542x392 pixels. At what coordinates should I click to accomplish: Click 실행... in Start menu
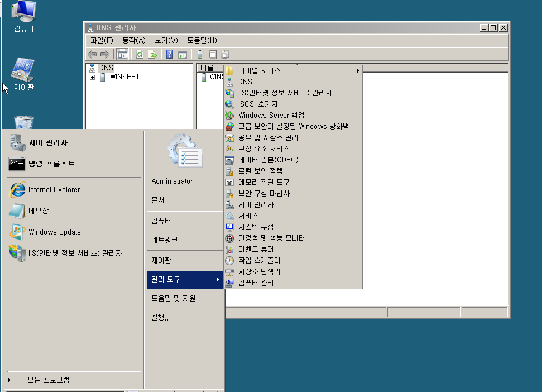coord(185,317)
